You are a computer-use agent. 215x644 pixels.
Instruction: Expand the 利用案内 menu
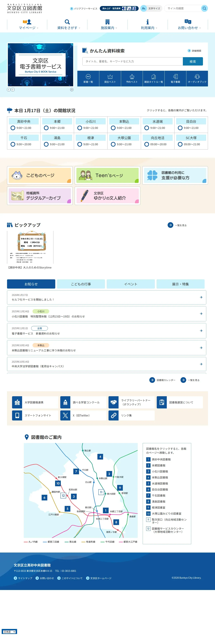coord(147,25)
